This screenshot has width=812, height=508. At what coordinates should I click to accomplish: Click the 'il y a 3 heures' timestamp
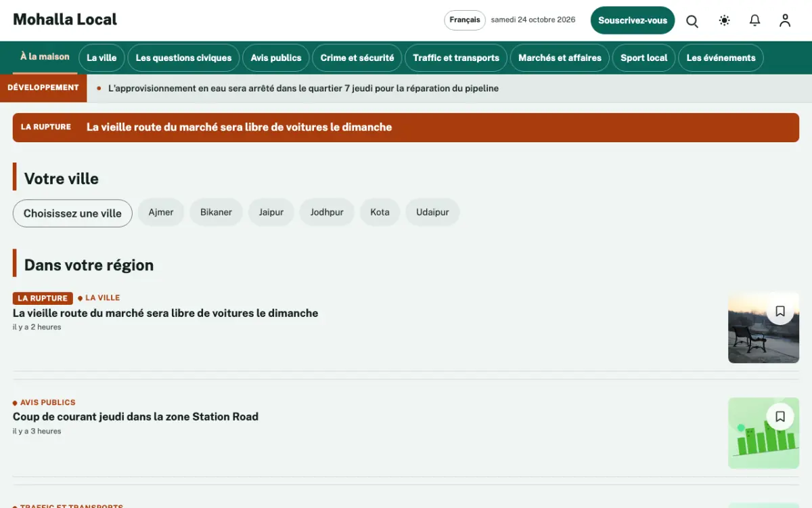(37, 431)
